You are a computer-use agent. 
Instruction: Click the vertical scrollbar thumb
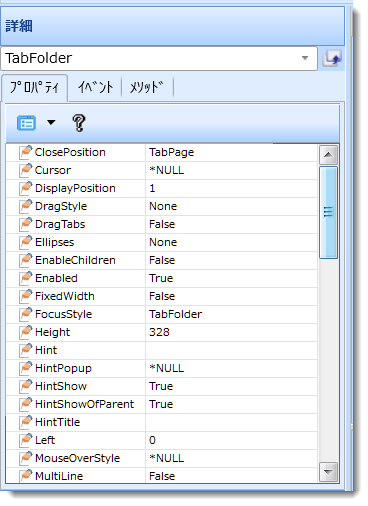328,212
